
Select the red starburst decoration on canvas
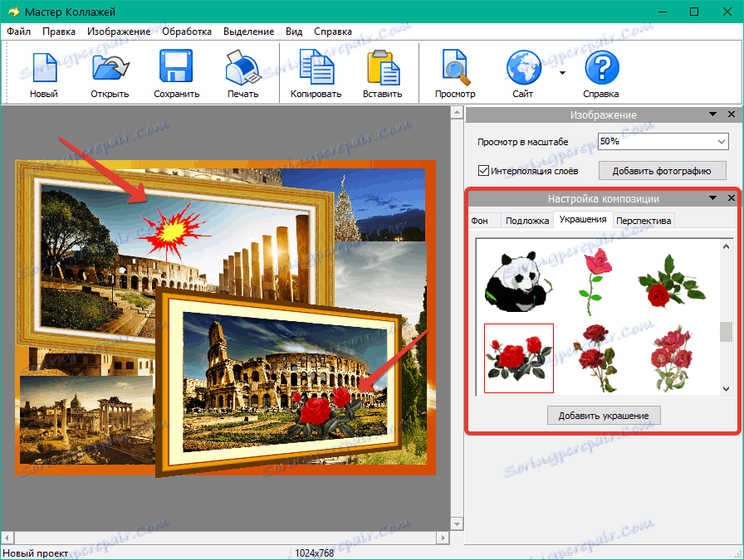(x=174, y=231)
